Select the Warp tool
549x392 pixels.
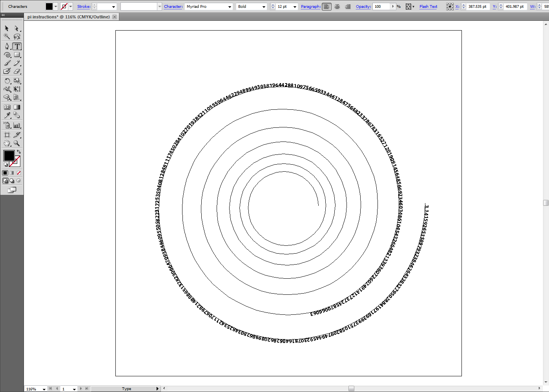(x=7, y=89)
